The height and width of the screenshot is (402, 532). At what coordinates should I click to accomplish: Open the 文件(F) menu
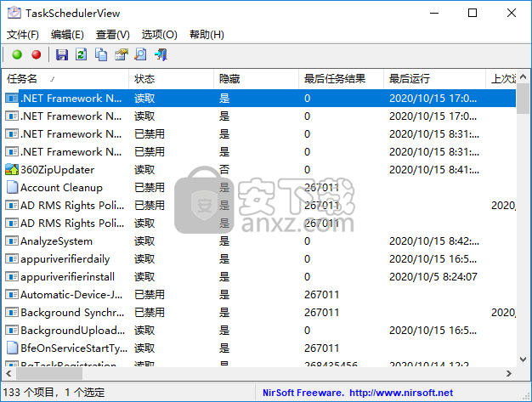point(23,35)
